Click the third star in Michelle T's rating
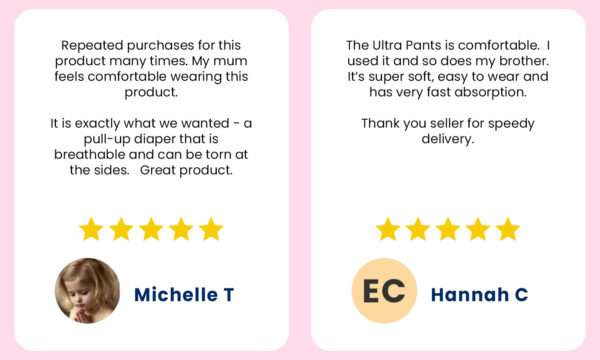 pyautogui.click(x=151, y=229)
